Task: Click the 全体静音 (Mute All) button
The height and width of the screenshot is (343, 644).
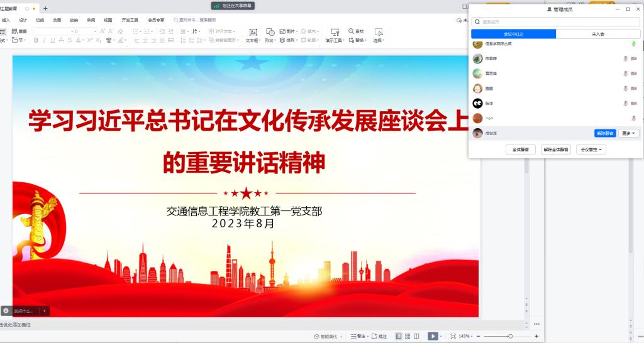Action: (x=521, y=150)
